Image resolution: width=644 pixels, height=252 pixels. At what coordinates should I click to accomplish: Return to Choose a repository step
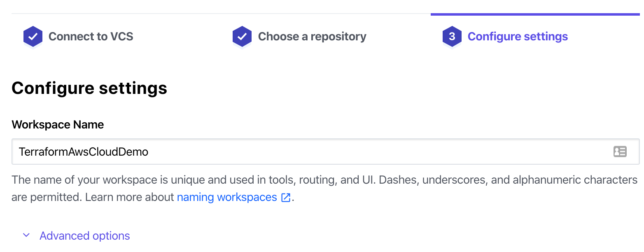click(312, 37)
